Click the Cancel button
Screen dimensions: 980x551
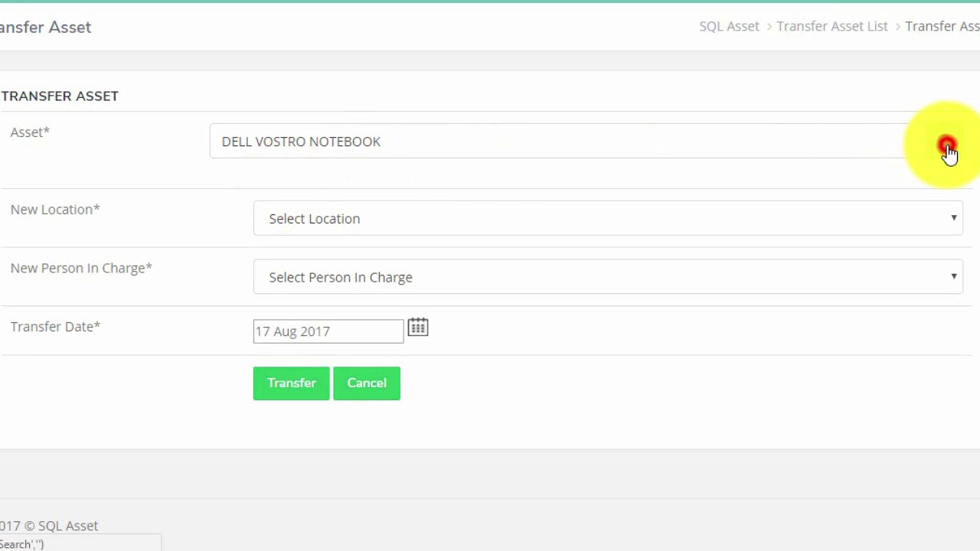click(367, 383)
